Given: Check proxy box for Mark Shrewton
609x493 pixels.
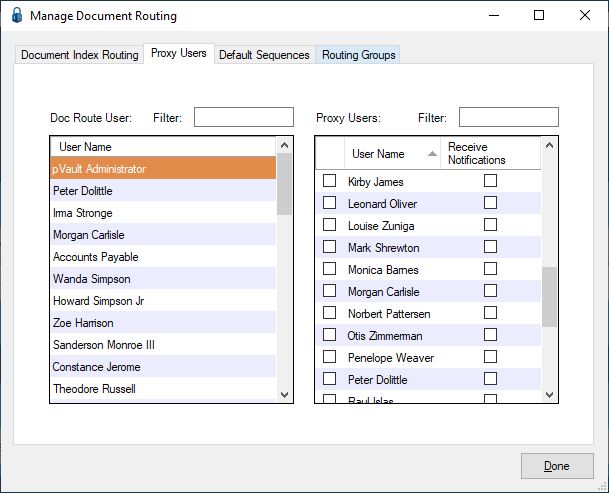Looking at the screenshot, I should pyautogui.click(x=329, y=247).
